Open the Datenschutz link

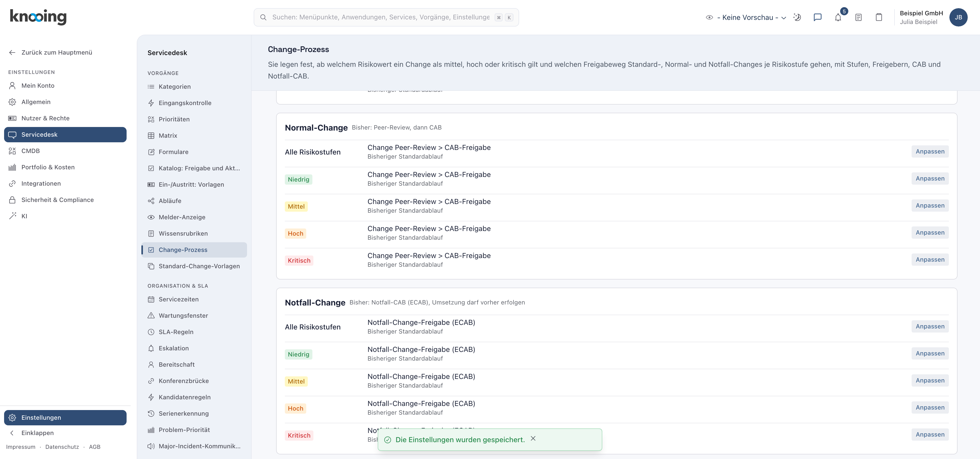tap(62, 447)
